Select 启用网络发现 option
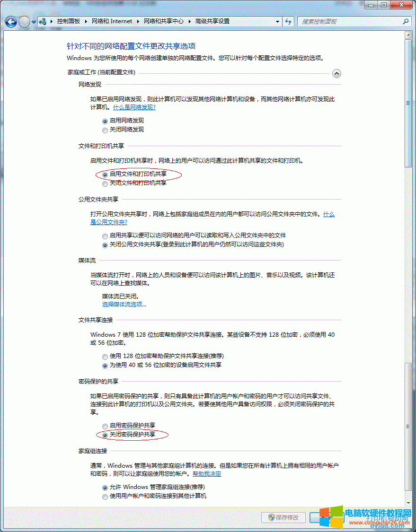Viewport: 416px width, 532px height. coord(105,121)
